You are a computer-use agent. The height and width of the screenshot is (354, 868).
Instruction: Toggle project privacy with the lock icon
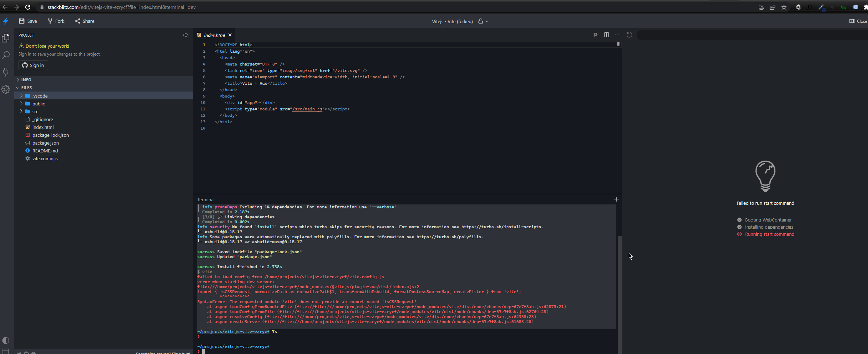(x=480, y=21)
